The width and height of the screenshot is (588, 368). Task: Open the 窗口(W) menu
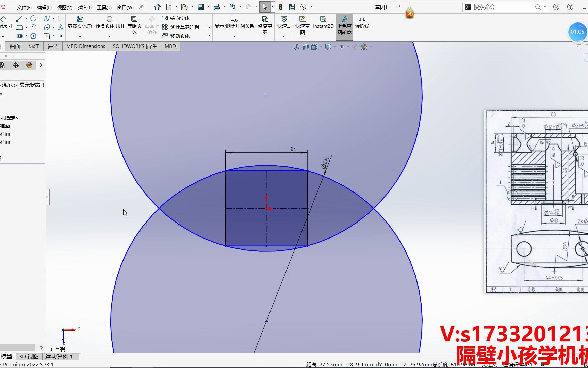pos(125,7)
